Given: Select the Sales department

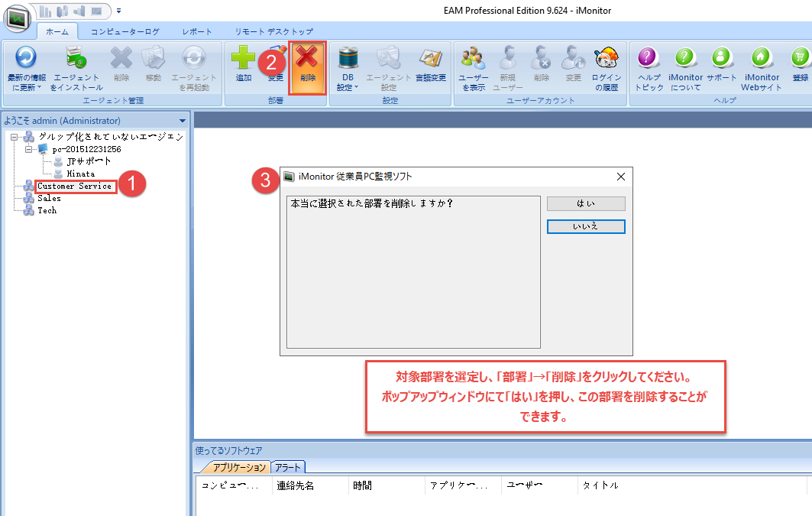Looking at the screenshot, I should [x=49, y=199].
